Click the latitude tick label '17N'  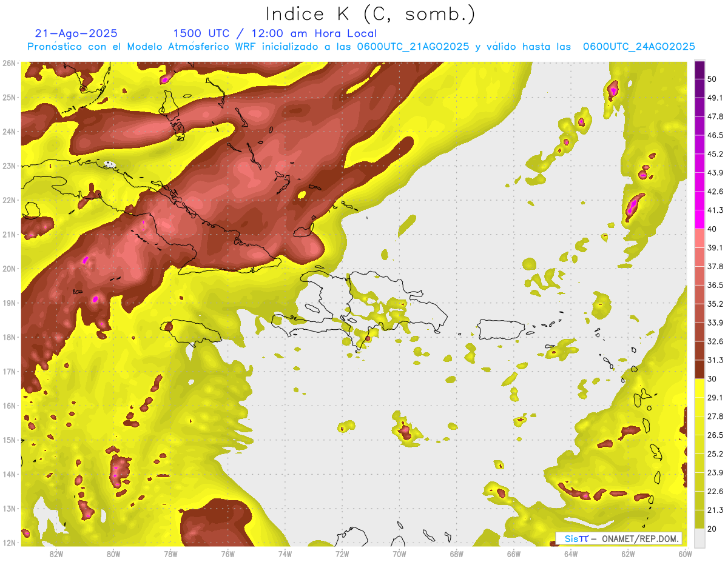pyautogui.click(x=9, y=372)
